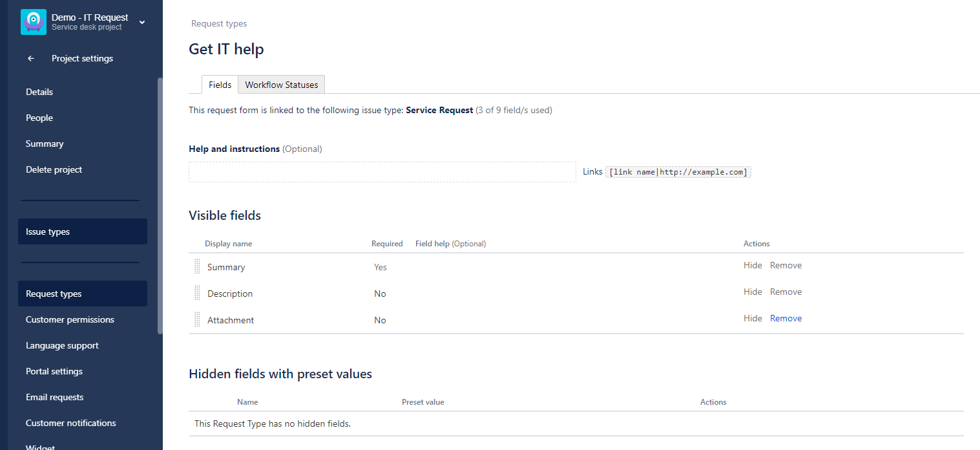This screenshot has width=980, height=450.
Task: Click the sidebar vertical scrollbar
Action: pyautogui.click(x=160, y=206)
